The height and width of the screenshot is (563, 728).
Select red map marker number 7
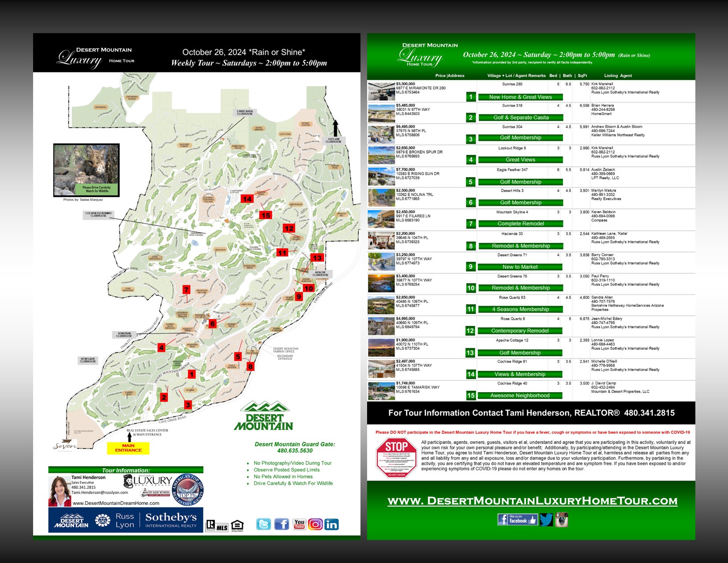(x=186, y=290)
